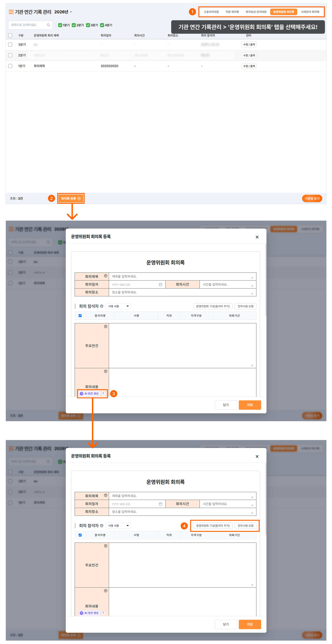Uncheck the 3분기 filter checkbox
332x644 pixels.
tap(88, 25)
